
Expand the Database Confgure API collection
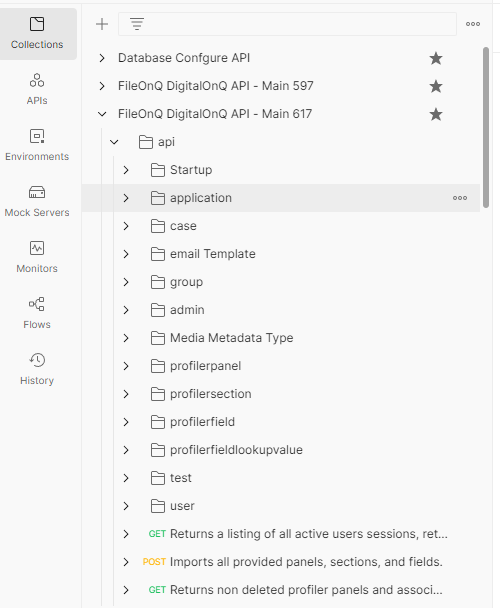pyautogui.click(x=102, y=58)
